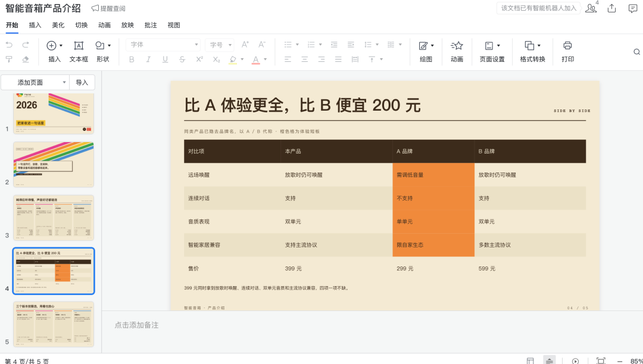Expand the numbered list dropdown arrow
Viewport: 643px width, 364px height.
[320, 45]
